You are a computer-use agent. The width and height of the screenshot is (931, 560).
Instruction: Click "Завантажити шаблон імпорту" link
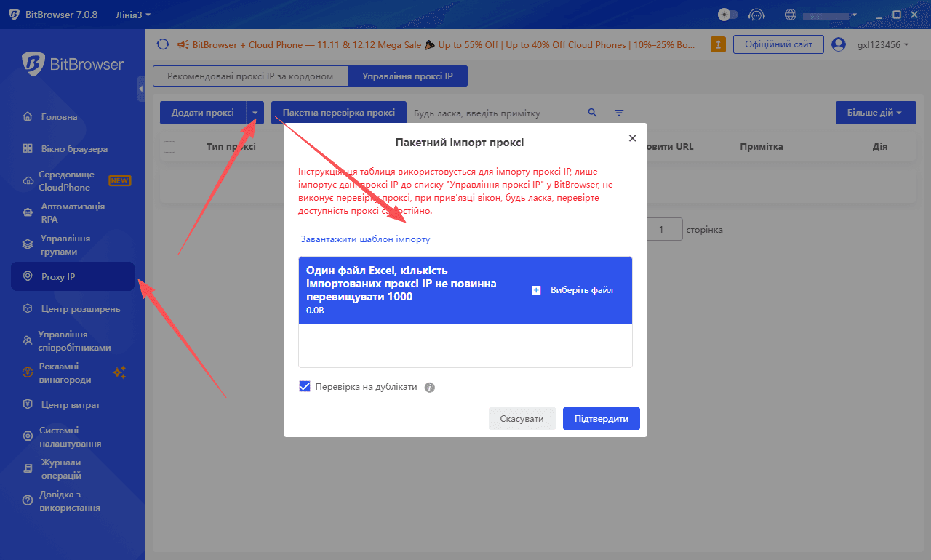[x=365, y=239]
